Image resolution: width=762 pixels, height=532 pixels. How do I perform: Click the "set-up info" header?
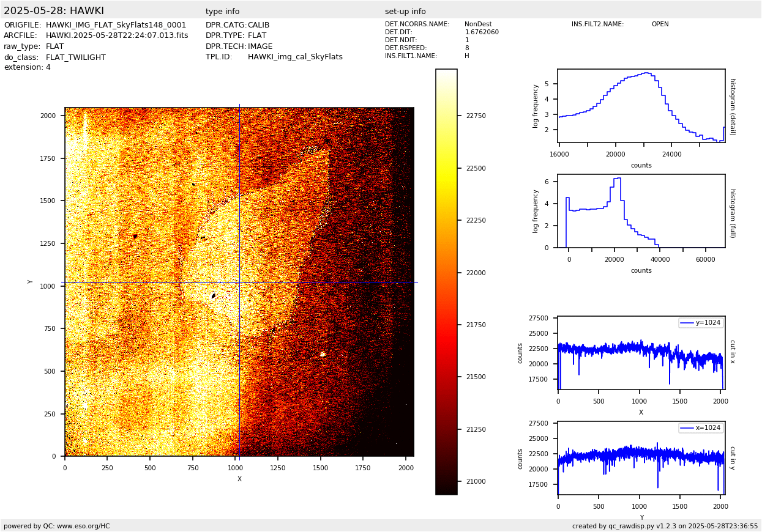(405, 12)
